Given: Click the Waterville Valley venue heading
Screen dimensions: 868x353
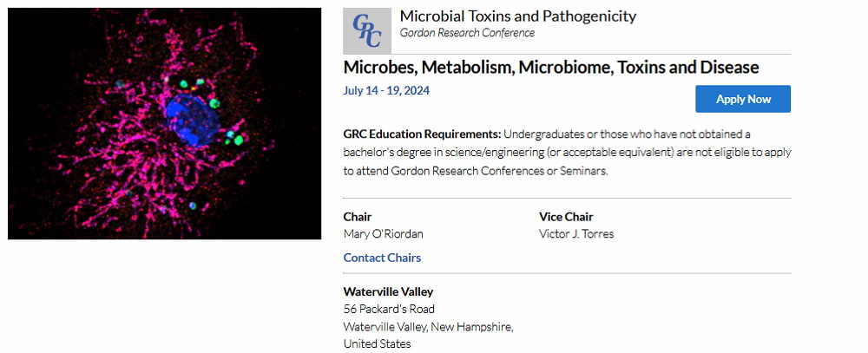Looking at the screenshot, I should [x=388, y=291].
